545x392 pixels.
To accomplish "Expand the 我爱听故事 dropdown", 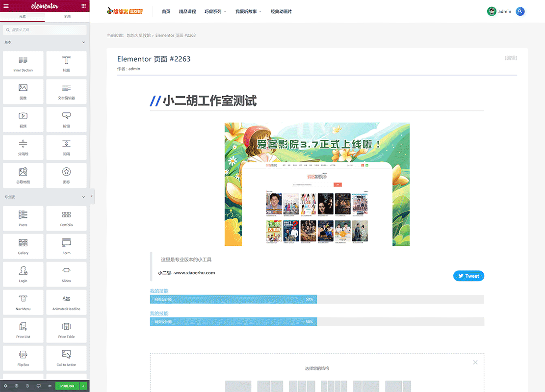I will coord(247,11).
